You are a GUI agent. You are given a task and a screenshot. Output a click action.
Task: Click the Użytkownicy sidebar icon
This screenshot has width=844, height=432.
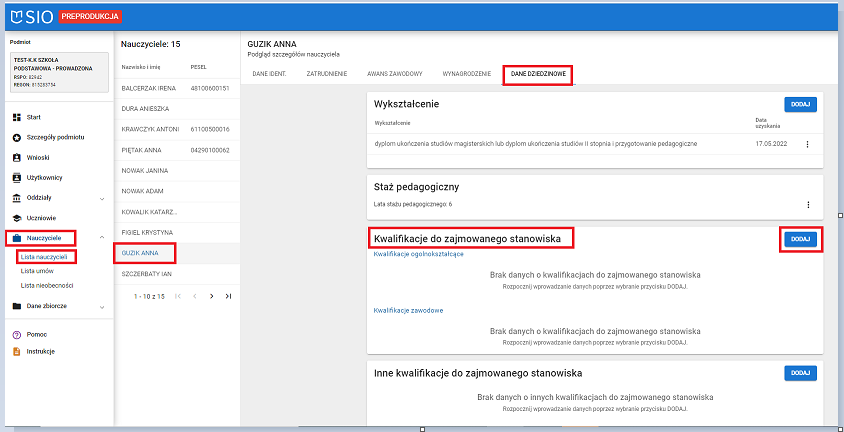pyautogui.click(x=16, y=177)
